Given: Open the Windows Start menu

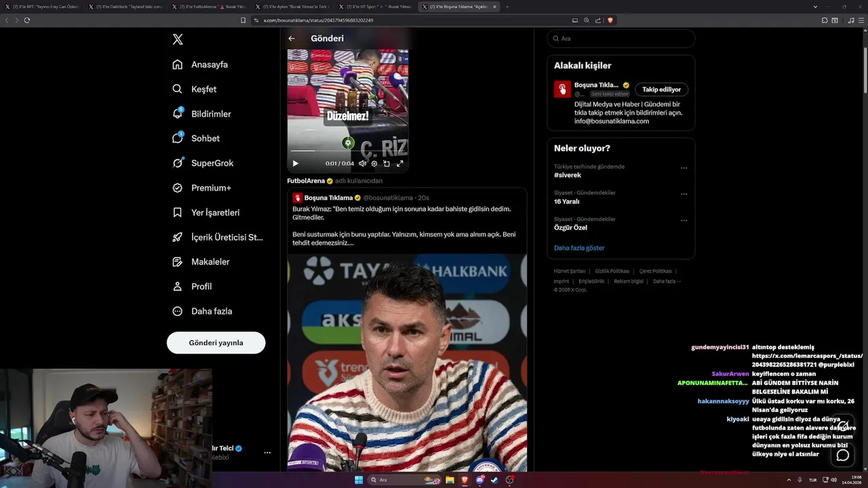Looking at the screenshot, I should 358,480.
